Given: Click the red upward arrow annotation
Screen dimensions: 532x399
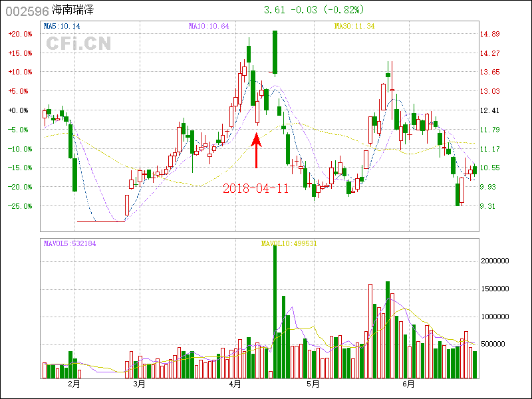Looking at the screenshot, I should [256, 150].
